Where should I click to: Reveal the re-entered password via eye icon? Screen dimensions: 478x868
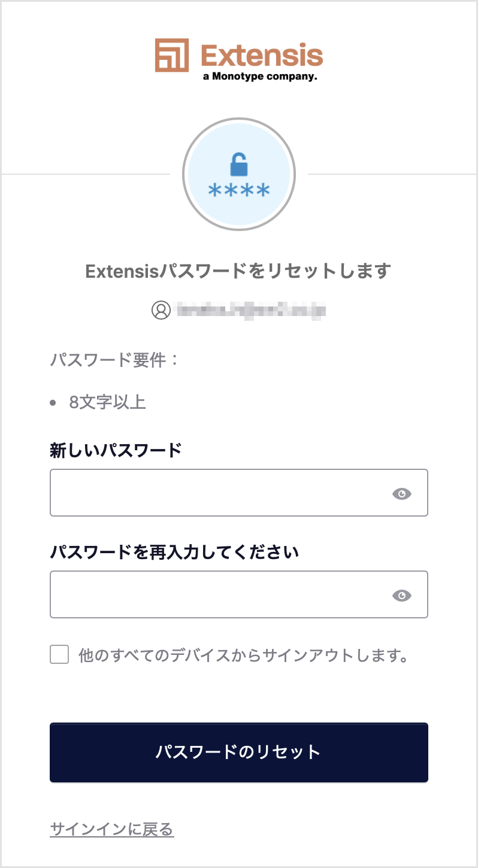point(402,595)
